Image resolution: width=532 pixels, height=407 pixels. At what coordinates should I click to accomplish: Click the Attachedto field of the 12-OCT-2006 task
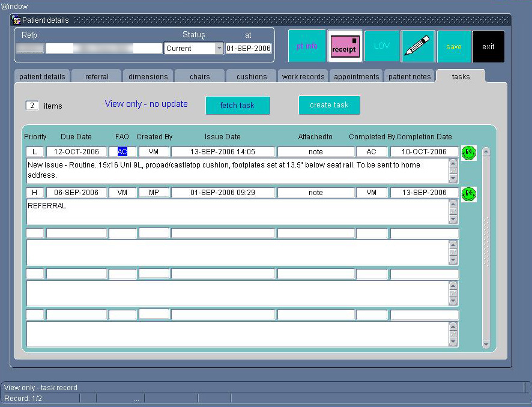coord(316,152)
